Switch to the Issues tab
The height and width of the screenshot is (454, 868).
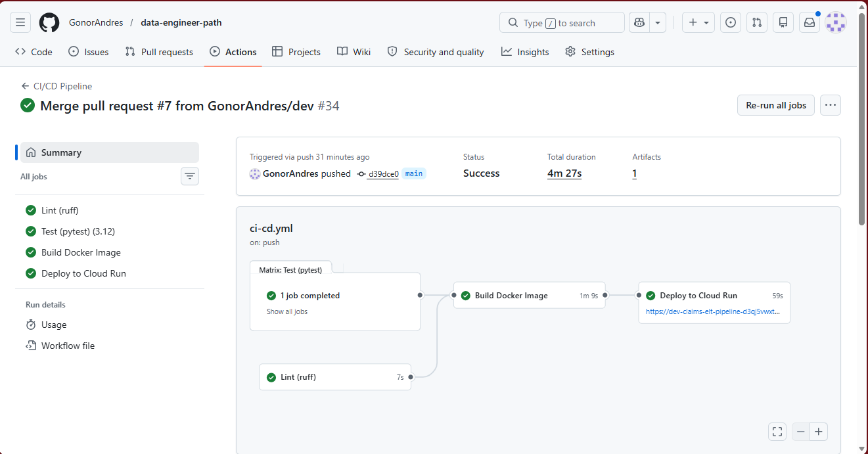tap(89, 52)
